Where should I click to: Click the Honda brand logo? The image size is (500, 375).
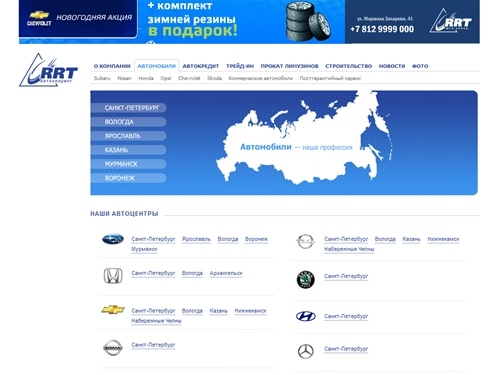tap(113, 276)
